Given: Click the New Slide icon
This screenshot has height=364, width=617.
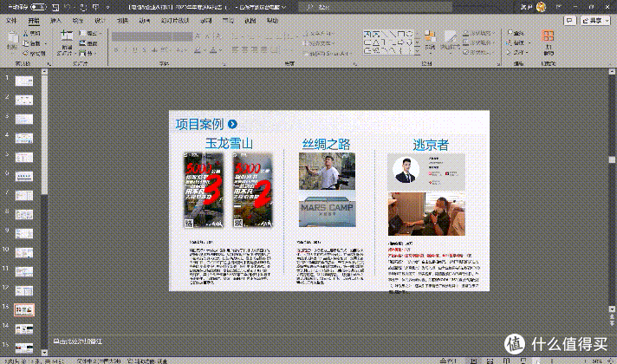Looking at the screenshot, I should point(67,36).
